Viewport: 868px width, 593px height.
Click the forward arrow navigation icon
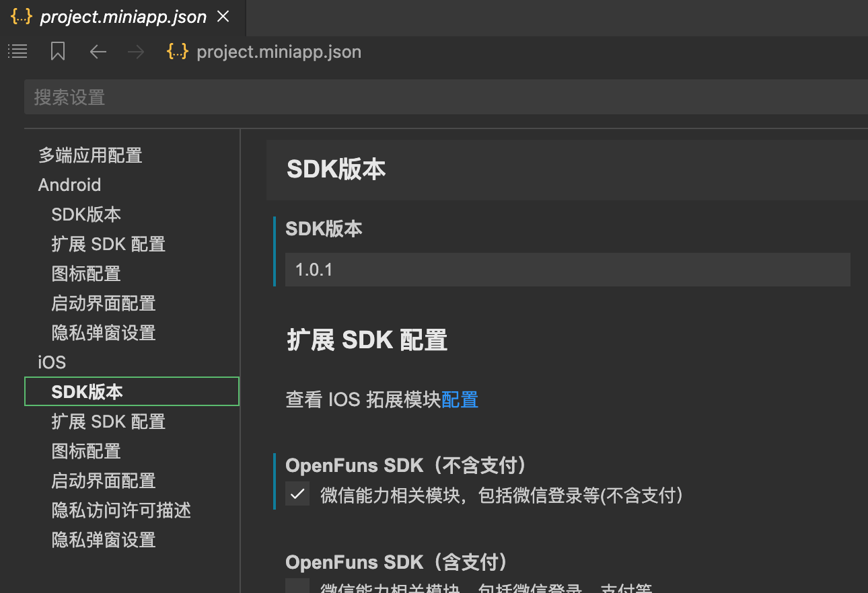pyautogui.click(x=136, y=52)
